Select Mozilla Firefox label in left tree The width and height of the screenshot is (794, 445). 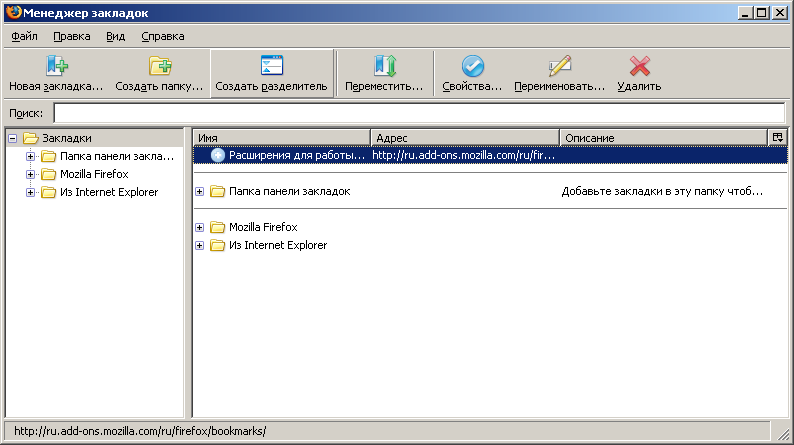(x=94, y=174)
